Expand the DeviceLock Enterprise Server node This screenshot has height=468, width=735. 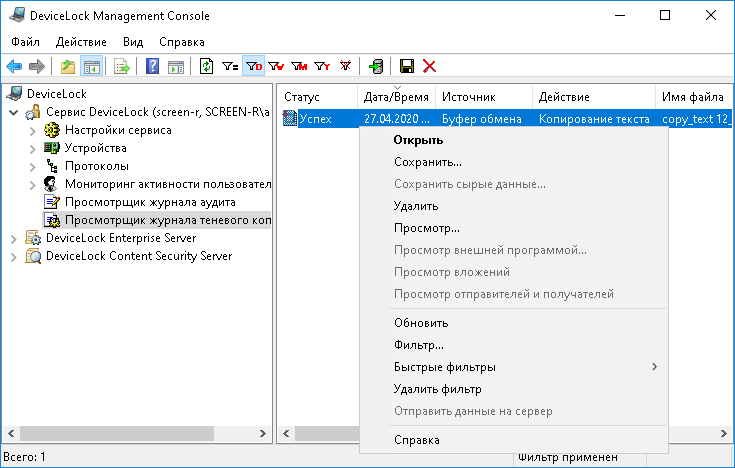(14, 238)
